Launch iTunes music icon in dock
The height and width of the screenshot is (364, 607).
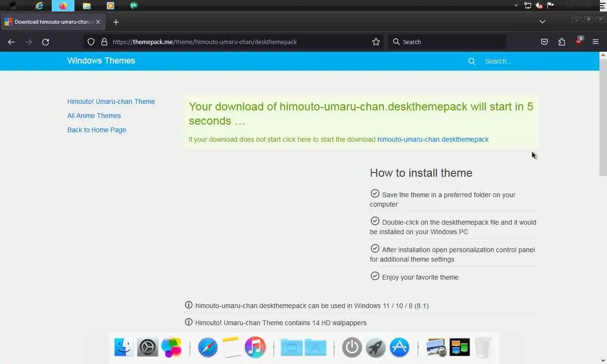pyautogui.click(x=255, y=347)
